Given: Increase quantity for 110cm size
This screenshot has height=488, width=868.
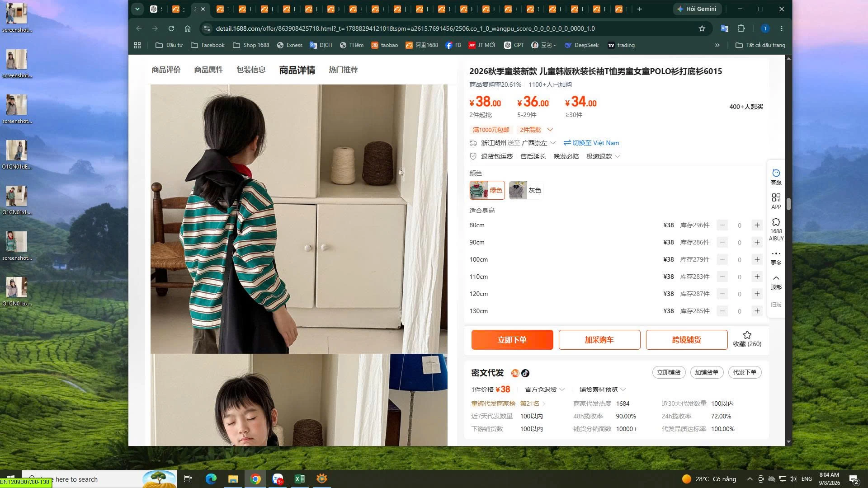Looking at the screenshot, I should [x=757, y=277].
